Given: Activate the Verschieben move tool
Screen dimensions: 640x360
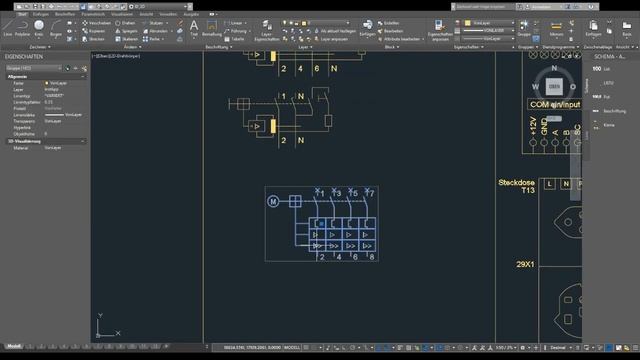Looking at the screenshot, I should coord(96,23).
